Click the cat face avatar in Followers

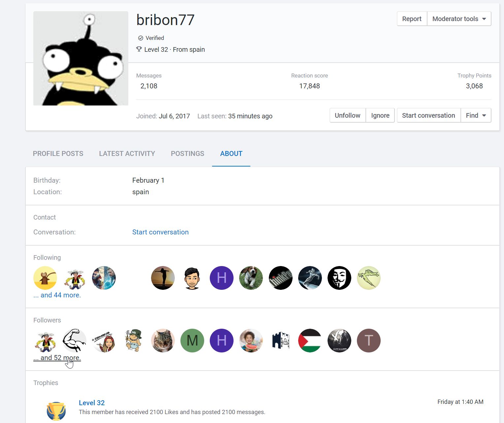(163, 341)
